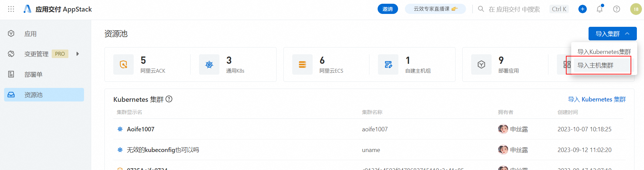Click the 通用K8s helm wheel icon
This screenshot has height=170, width=644.
(x=209, y=64)
